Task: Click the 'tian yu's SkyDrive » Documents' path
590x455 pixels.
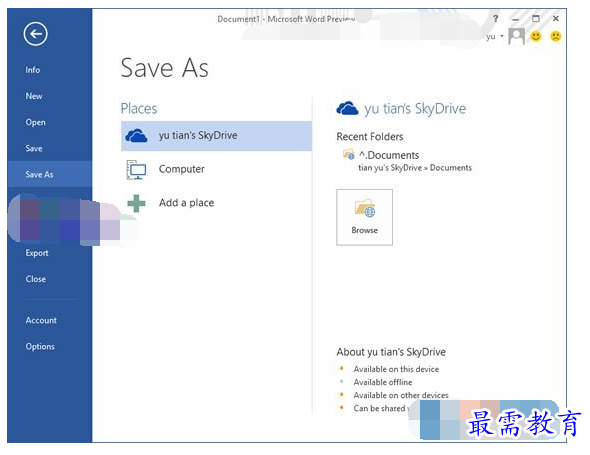Action: coord(415,168)
